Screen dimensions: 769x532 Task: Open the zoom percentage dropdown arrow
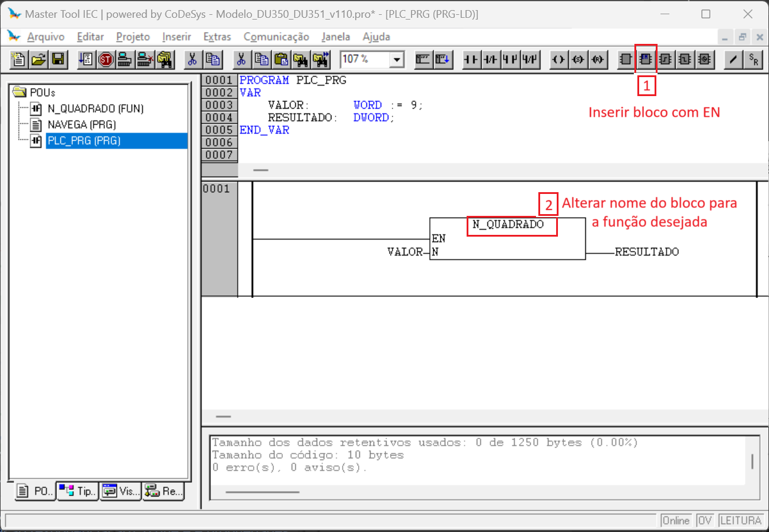(397, 59)
